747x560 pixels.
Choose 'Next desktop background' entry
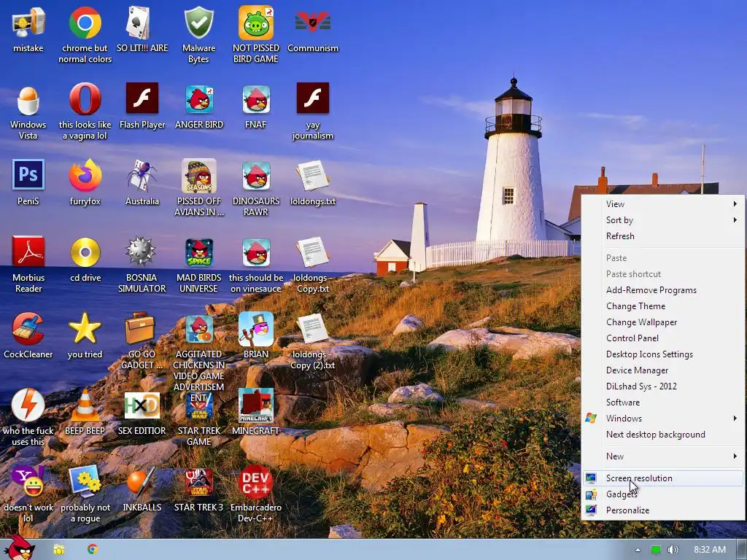[x=662, y=435]
